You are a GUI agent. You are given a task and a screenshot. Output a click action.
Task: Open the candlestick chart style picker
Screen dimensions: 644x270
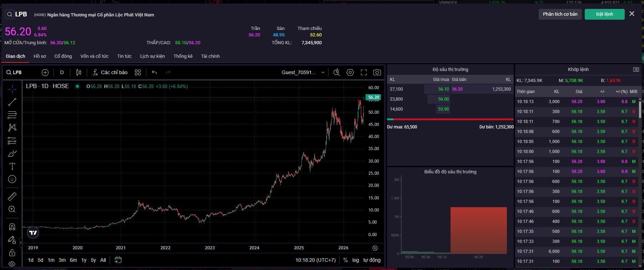79,72
